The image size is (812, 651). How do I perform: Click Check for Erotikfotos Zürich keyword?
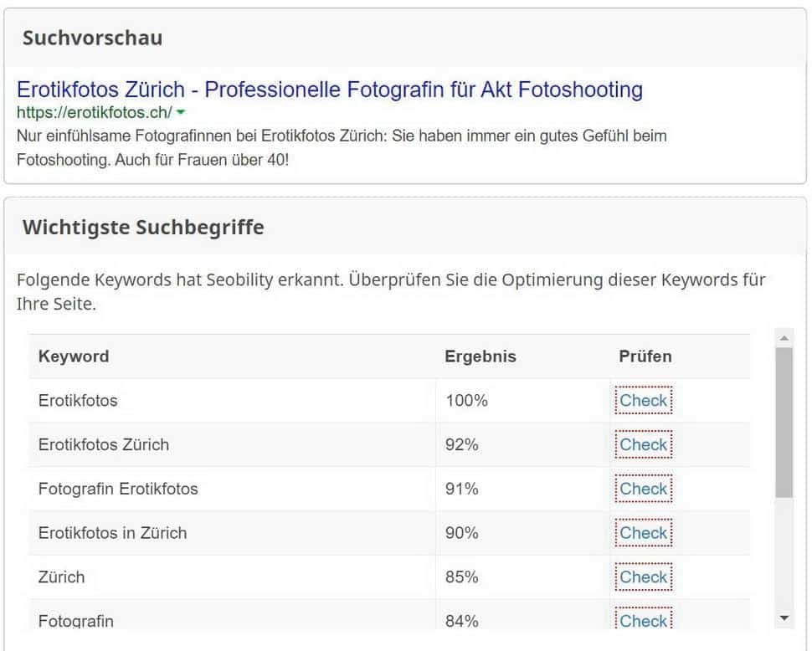pos(643,445)
